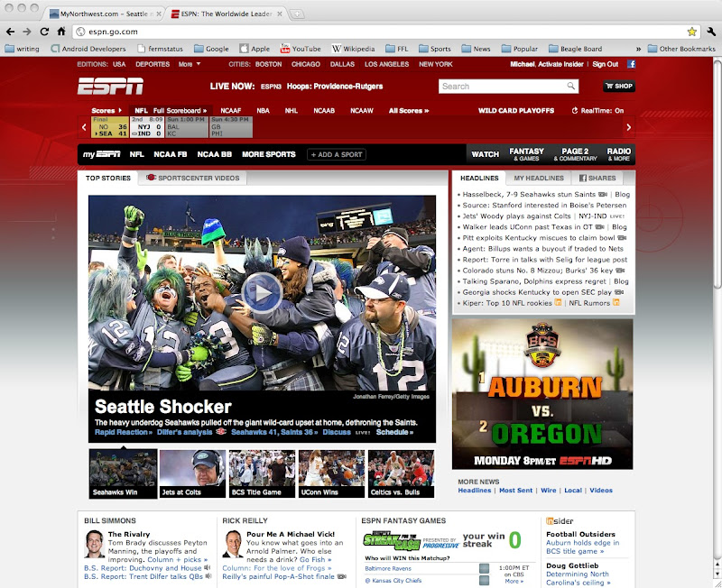
Task: Click the DEPORTES edition link
Action: (153, 64)
